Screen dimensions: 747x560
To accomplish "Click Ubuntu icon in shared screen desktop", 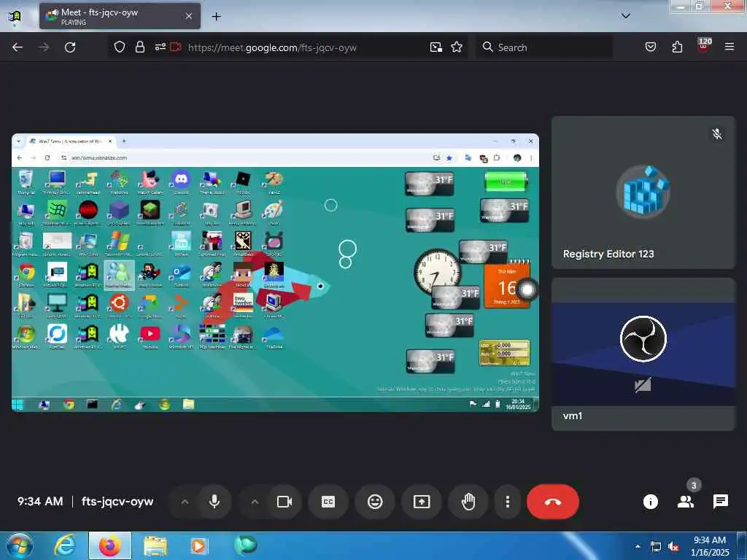I will click(119, 306).
